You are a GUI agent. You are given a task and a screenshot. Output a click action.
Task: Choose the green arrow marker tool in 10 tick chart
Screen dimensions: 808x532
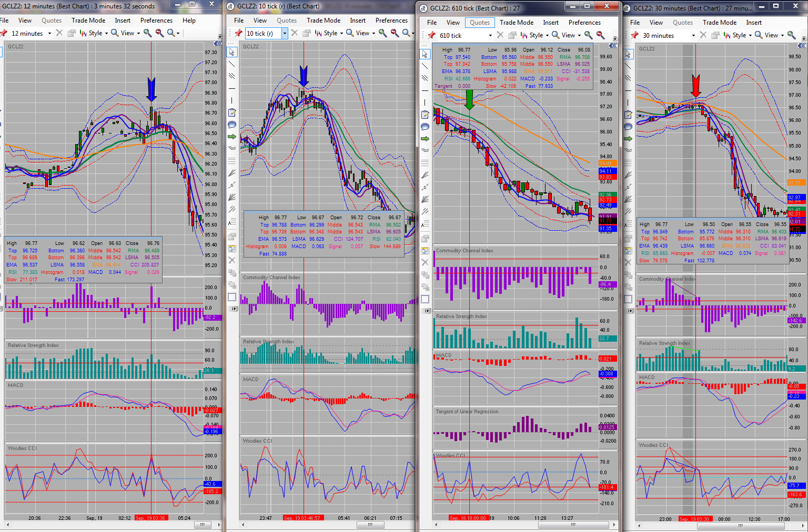coord(232,137)
